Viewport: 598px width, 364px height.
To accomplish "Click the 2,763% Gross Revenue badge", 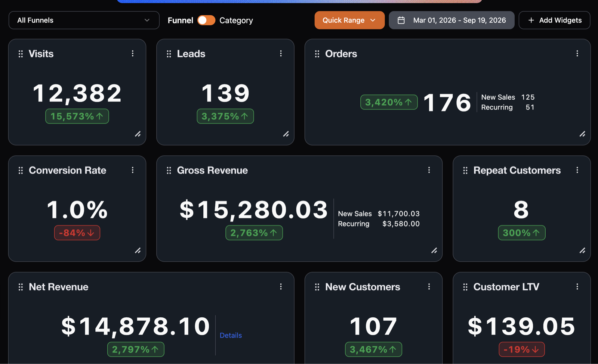I will (254, 233).
